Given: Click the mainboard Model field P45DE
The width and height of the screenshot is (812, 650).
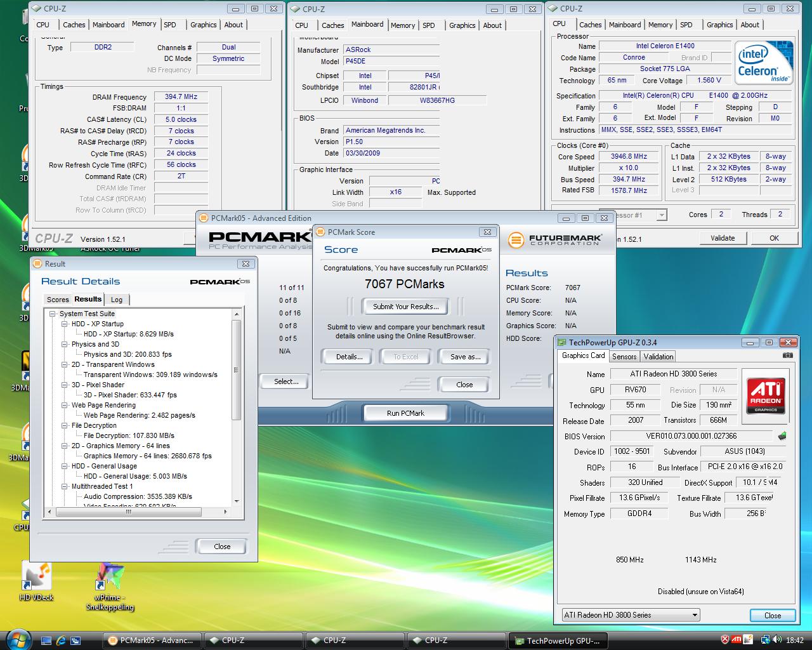Looking at the screenshot, I should (391, 62).
